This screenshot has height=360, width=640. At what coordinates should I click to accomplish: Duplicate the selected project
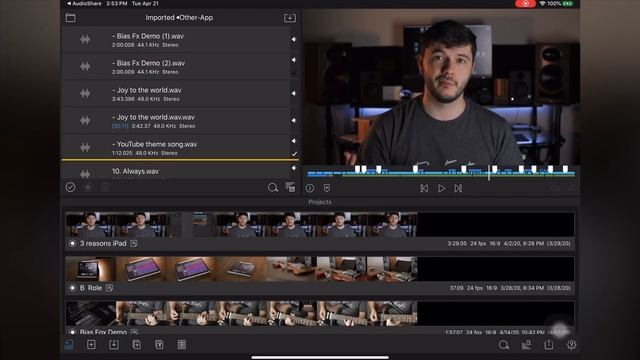coord(137,344)
